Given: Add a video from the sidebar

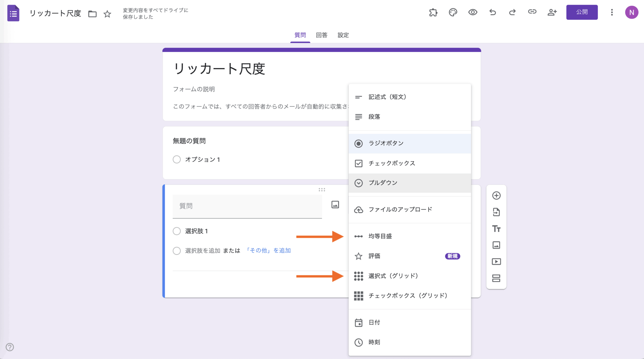Looking at the screenshot, I should pos(497,261).
